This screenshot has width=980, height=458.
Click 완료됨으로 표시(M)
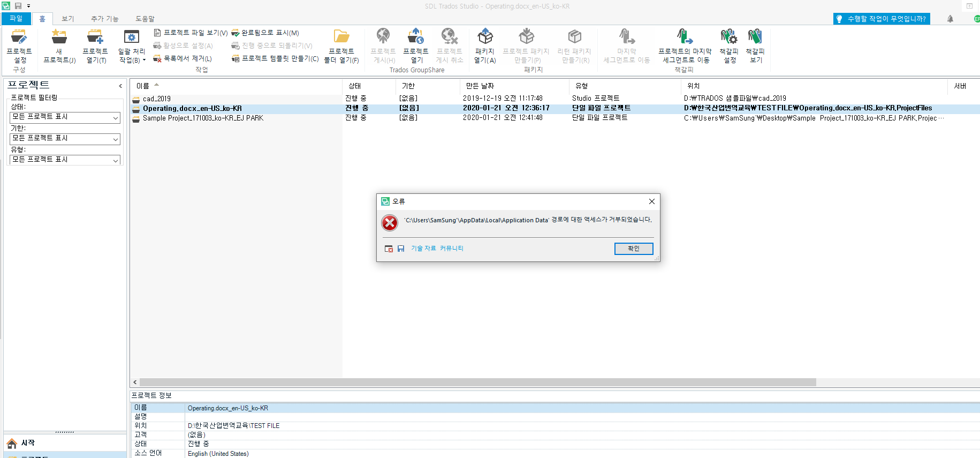pos(265,33)
